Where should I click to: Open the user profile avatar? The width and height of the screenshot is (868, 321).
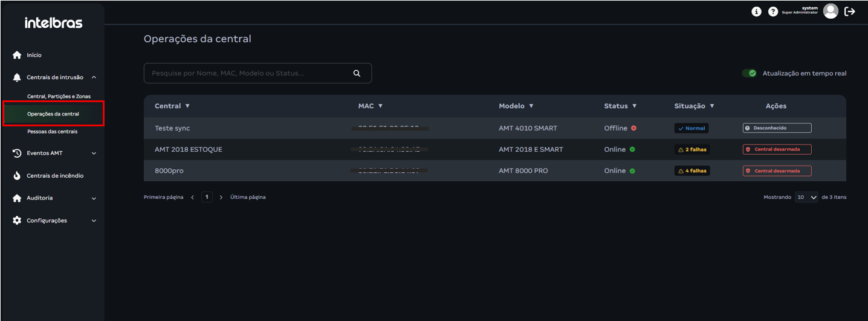click(831, 11)
